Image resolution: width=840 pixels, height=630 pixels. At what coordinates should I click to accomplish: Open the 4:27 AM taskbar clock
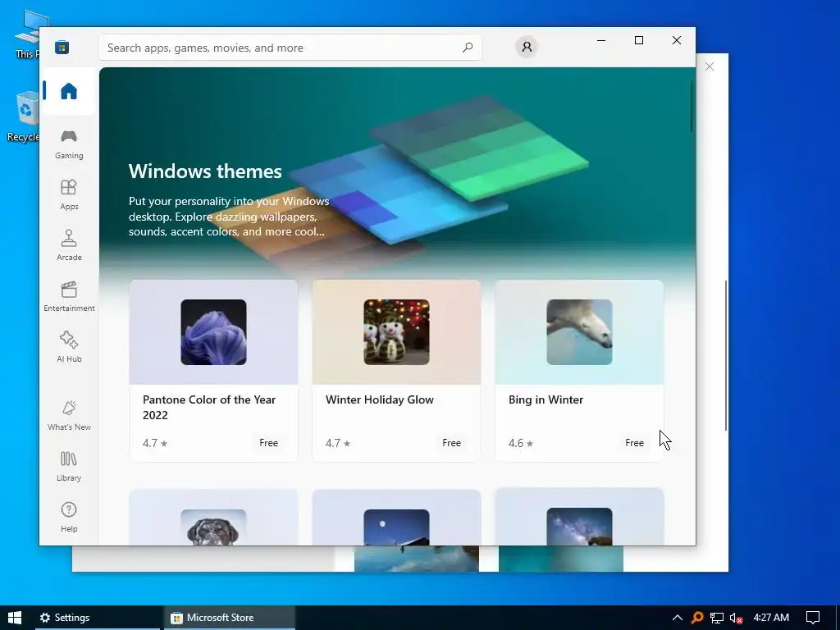pos(771,618)
